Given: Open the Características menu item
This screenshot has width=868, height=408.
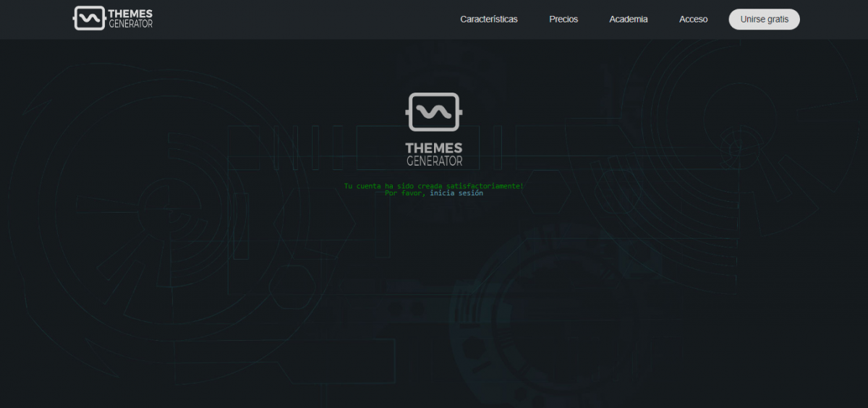Looking at the screenshot, I should tap(488, 20).
